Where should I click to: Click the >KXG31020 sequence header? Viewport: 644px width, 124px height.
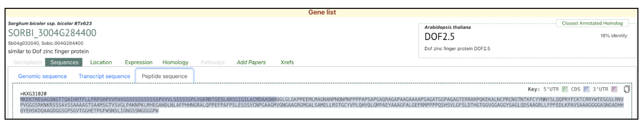click(33, 94)
